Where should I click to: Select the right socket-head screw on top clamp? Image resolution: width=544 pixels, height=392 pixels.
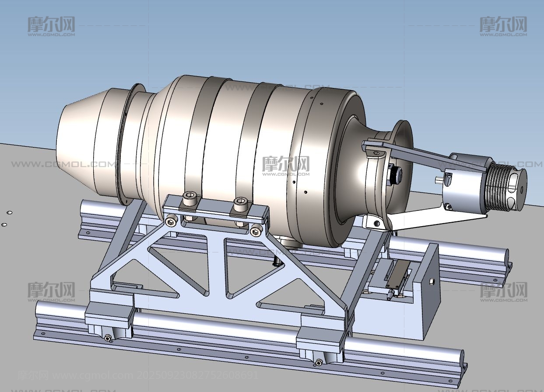239,204
